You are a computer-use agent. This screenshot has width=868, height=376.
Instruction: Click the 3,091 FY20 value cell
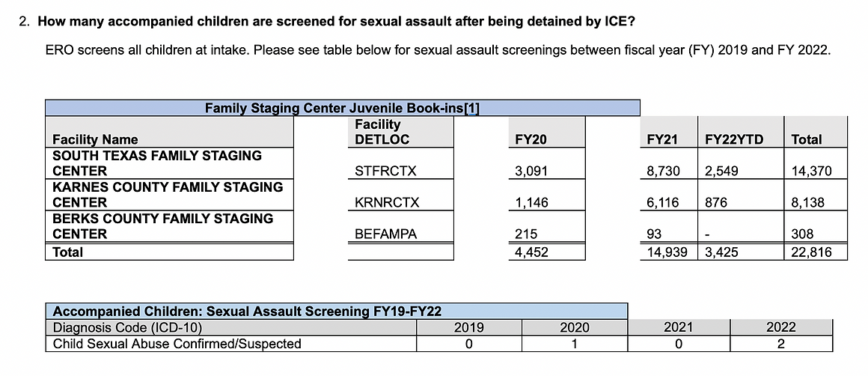click(x=531, y=172)
